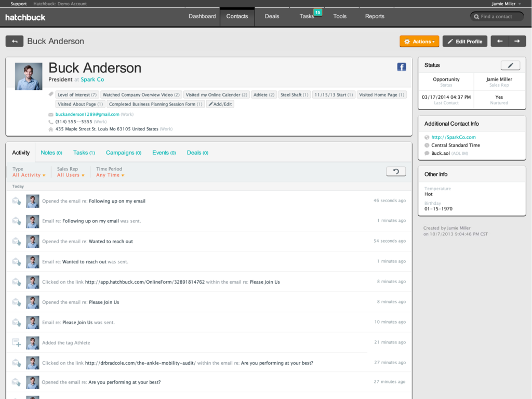Click the globe icon beside SparkCo.com
Image resolution: width=532 pixels, height=399 pixels.
pyautogui.click(x=427, y=137)
